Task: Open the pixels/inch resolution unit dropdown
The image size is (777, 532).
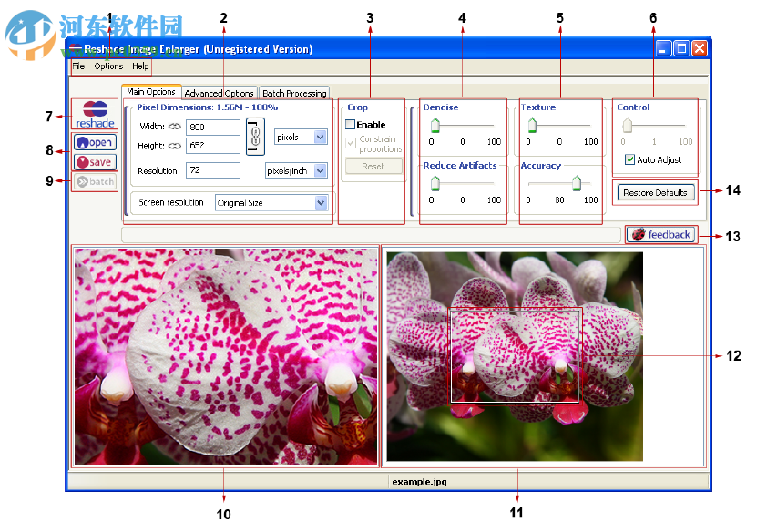Action: click(x=296, y=170)
